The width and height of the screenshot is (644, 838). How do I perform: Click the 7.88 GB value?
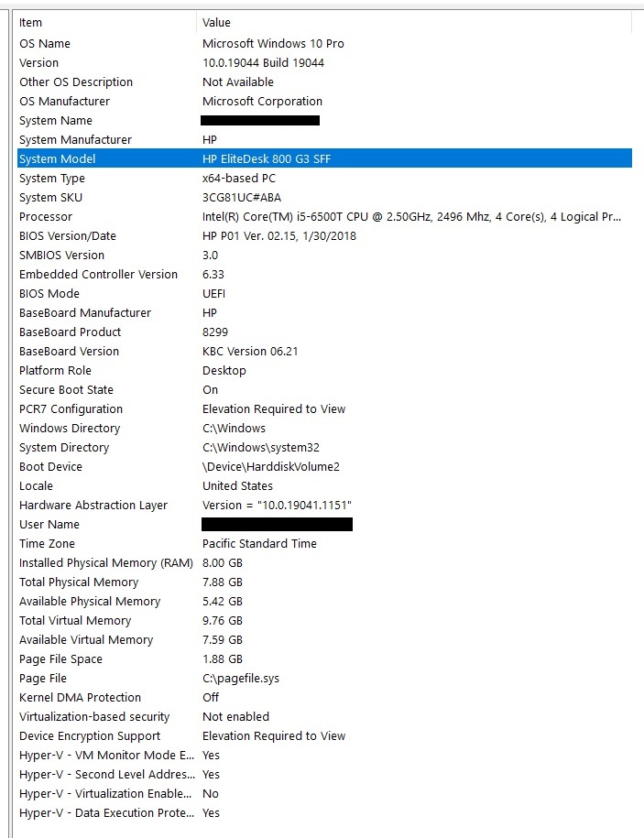(223, 582)
